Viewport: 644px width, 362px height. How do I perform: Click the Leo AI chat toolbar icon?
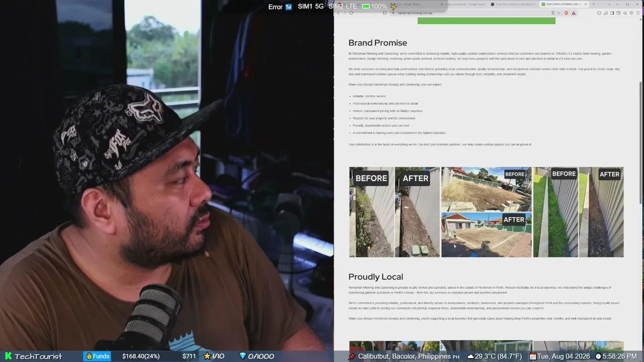pos(624,13)
